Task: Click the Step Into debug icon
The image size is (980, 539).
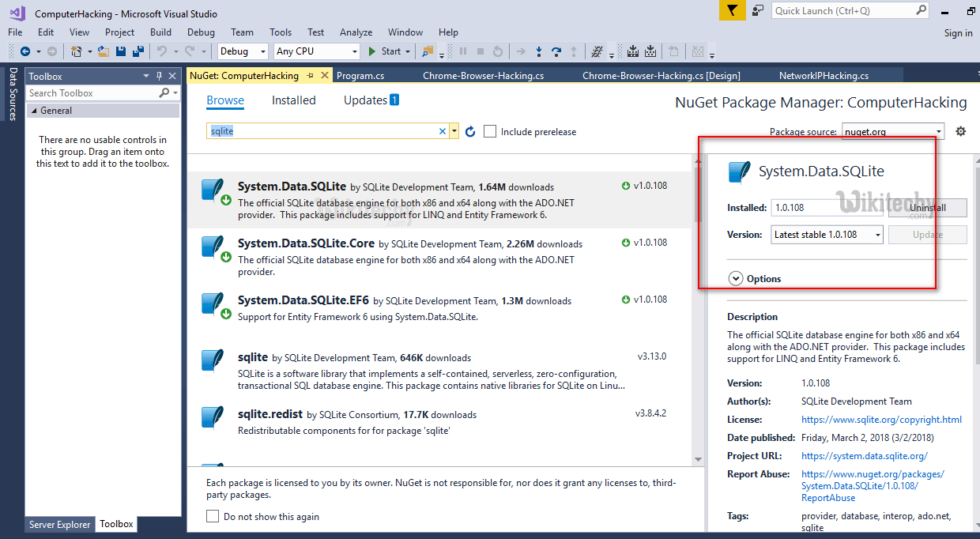Action: pyautogui.click(x=539, y=51)
